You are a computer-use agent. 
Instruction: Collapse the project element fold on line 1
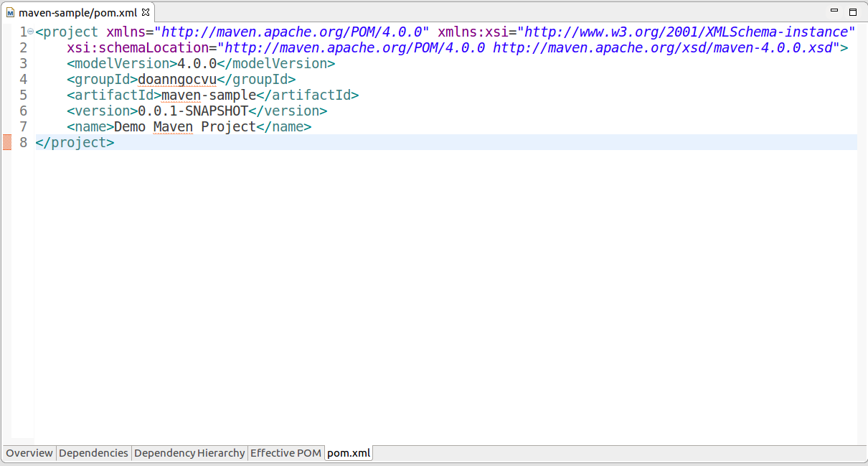(31, 32)
